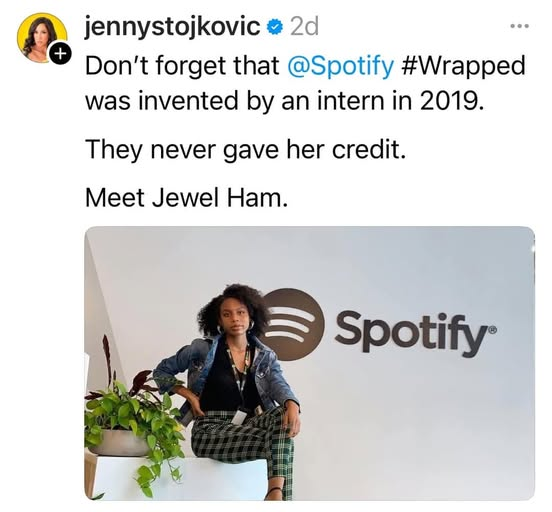Open jennystojkovic's profile avatar

[x=42, y=38]
